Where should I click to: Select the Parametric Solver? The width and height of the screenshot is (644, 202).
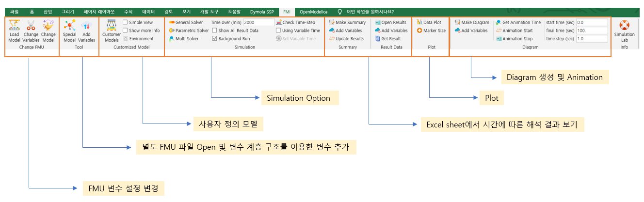pos(189,31)
